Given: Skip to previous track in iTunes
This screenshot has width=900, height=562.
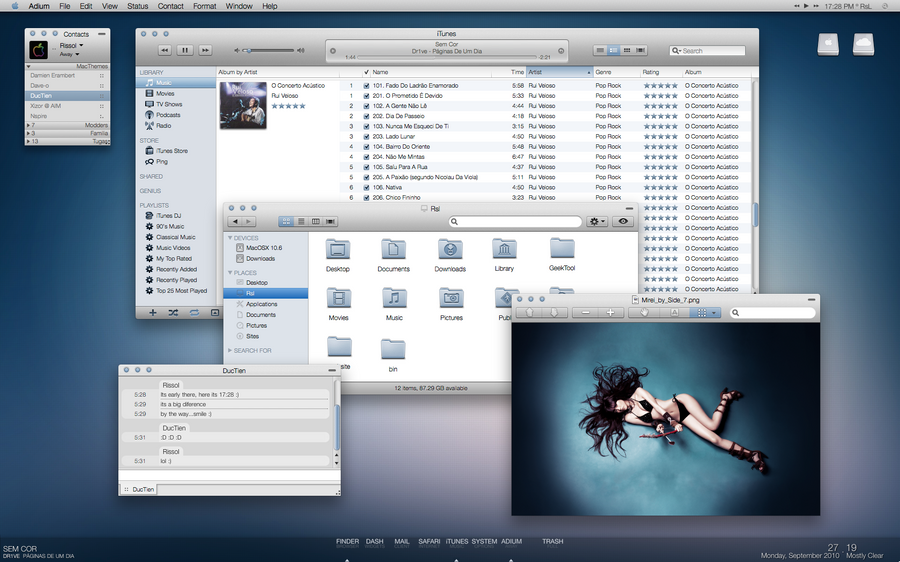Looking at the screenshot, I should tap(165, 51).
